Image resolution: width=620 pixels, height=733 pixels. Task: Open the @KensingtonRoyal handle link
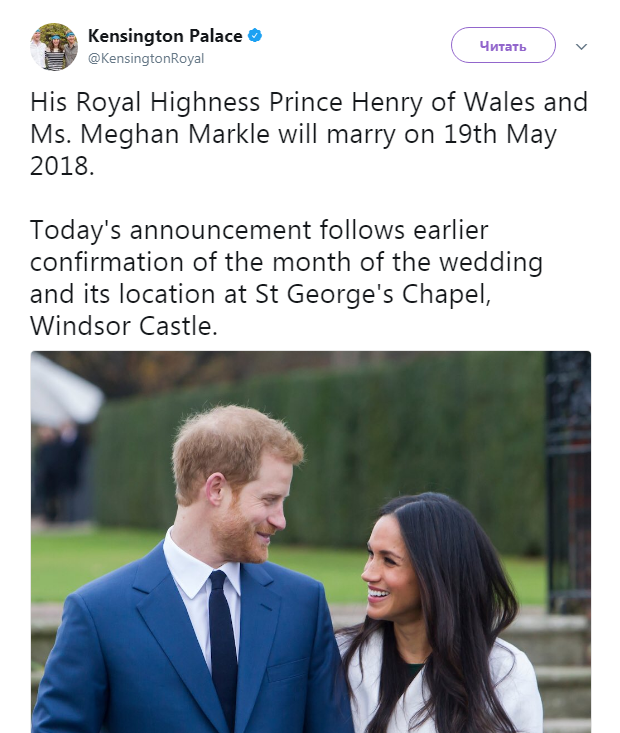click(146, 59)
